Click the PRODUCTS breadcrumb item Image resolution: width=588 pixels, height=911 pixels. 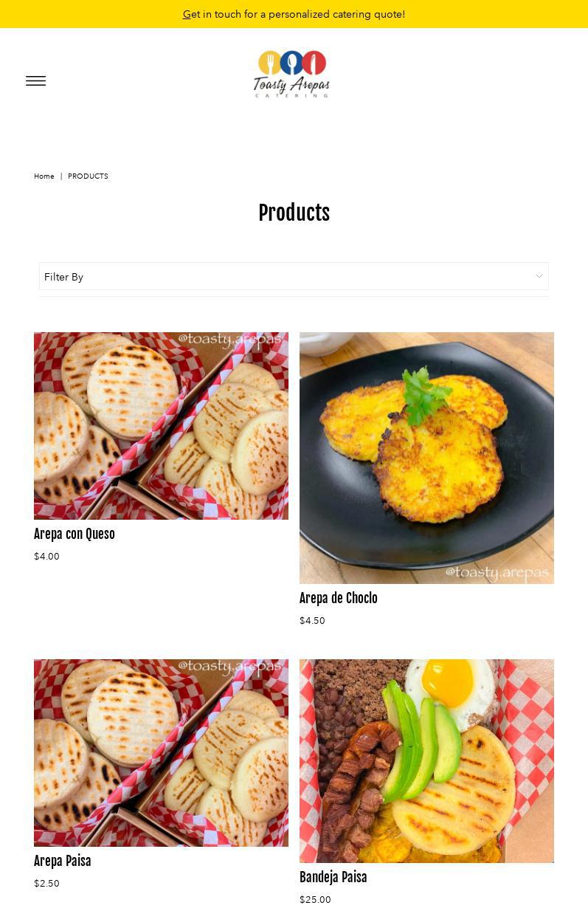coord(88,176)
